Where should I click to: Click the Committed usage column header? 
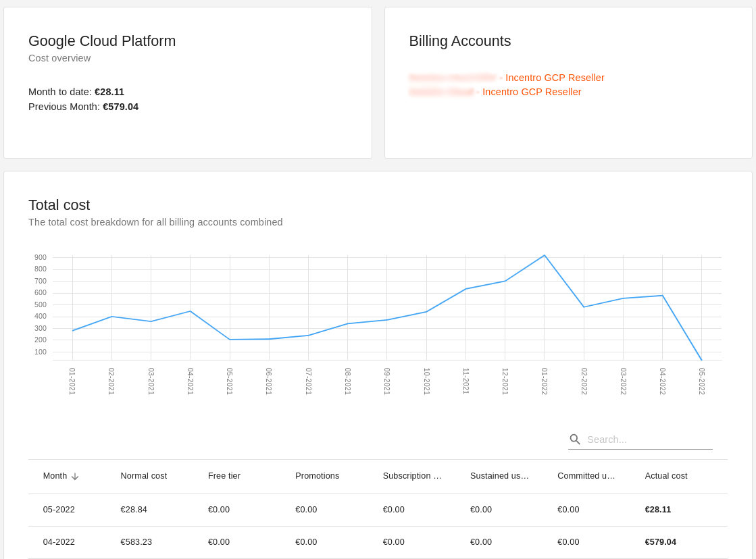pyautogui.click(x=586, y=476)
